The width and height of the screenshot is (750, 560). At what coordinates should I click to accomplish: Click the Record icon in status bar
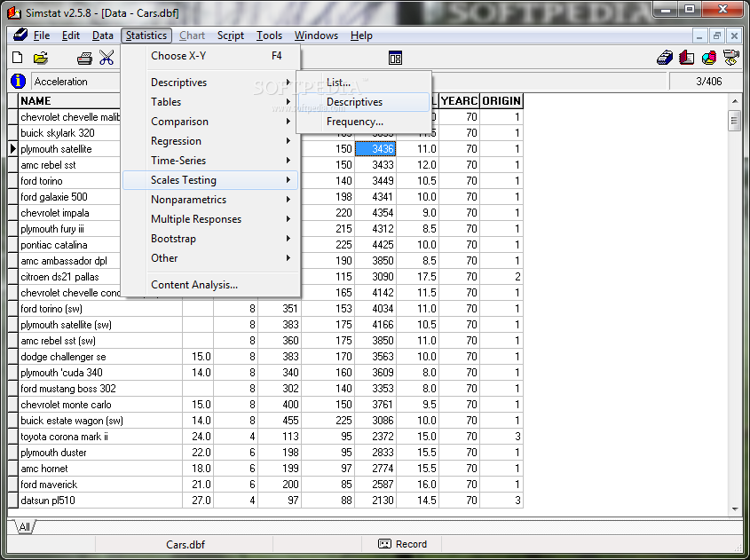(x=384, y=544)
